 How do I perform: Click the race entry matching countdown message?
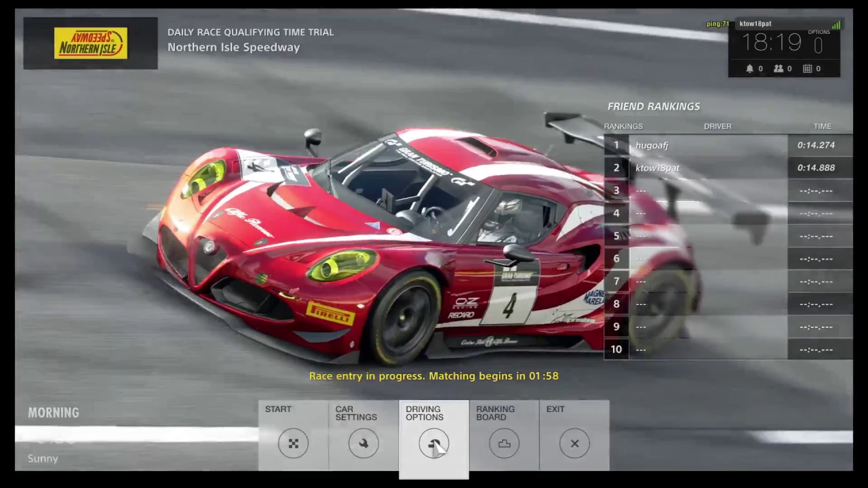[x=434, y=375]
